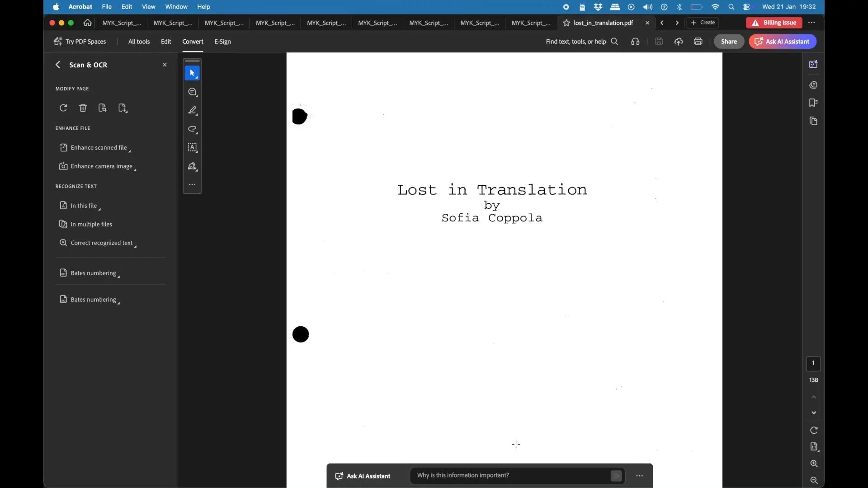Click the delete page trash icon
This screenshot has width=868, height=488.
[83, 108]
